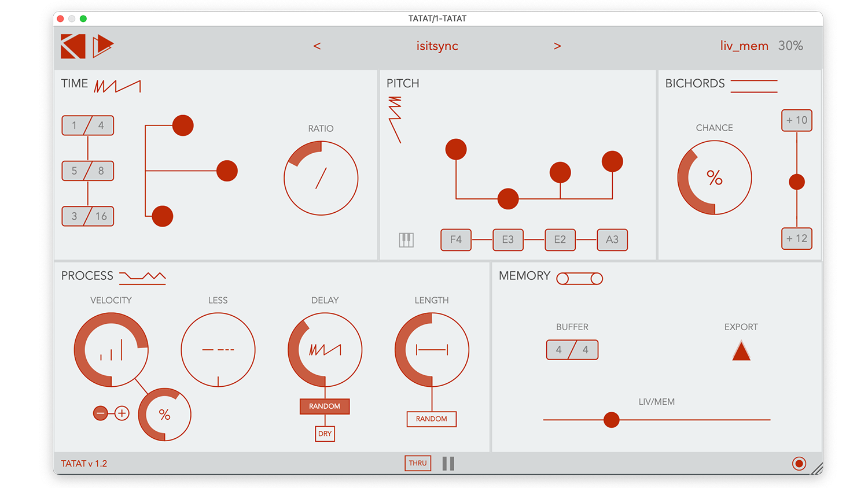Click the small velocity percent knob
Screen dimensions: 868x488
pyautogui.click(x=164, y=415)
